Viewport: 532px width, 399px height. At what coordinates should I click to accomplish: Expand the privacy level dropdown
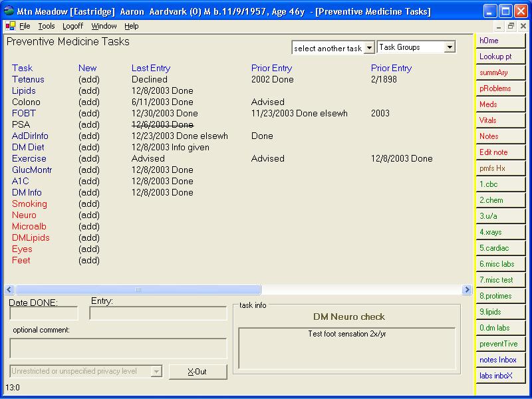point(157,371)
